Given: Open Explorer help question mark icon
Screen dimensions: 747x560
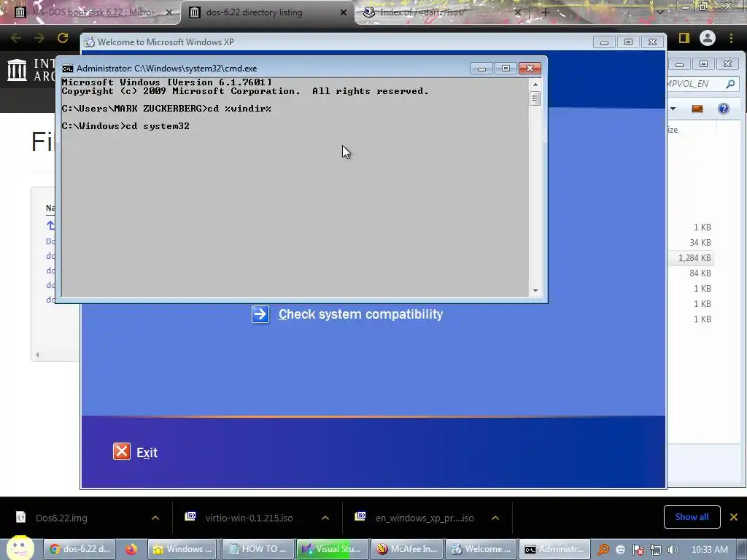Looking at the screenshot, I should 723,109.
